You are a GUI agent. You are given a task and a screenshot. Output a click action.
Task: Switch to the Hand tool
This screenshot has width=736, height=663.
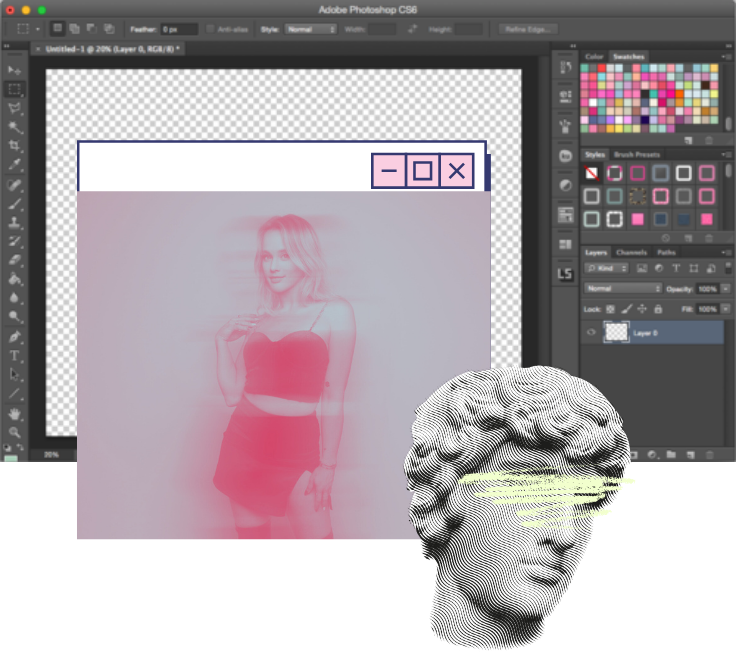pos(15,413)
